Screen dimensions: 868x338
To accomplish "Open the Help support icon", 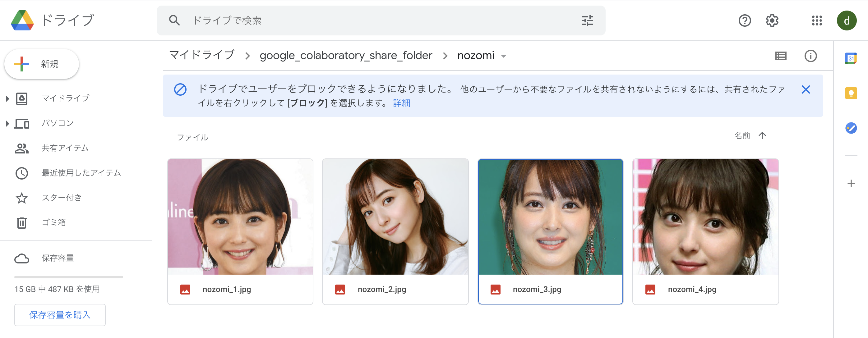I will coord(744,21).
